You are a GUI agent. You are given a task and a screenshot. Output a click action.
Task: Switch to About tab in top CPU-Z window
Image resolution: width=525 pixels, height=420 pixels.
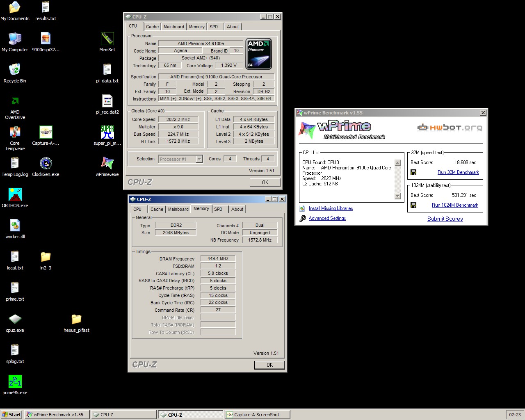(233, 27)
